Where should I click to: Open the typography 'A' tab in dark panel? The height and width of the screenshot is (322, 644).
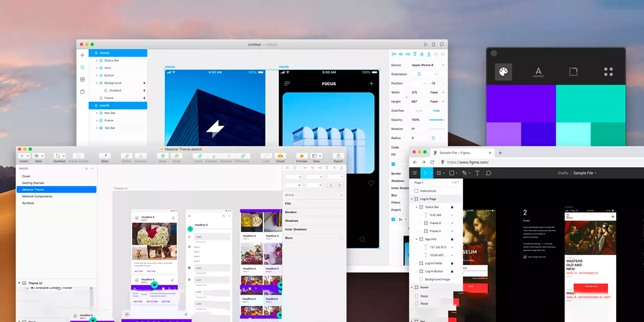coord(538,71)
